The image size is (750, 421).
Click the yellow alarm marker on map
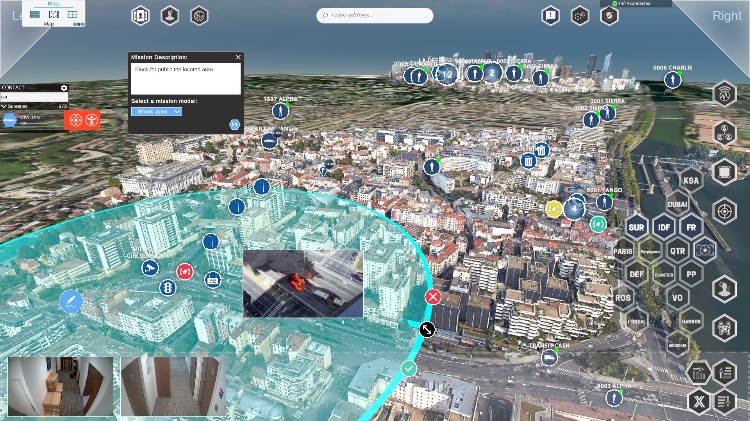point(554,209)
